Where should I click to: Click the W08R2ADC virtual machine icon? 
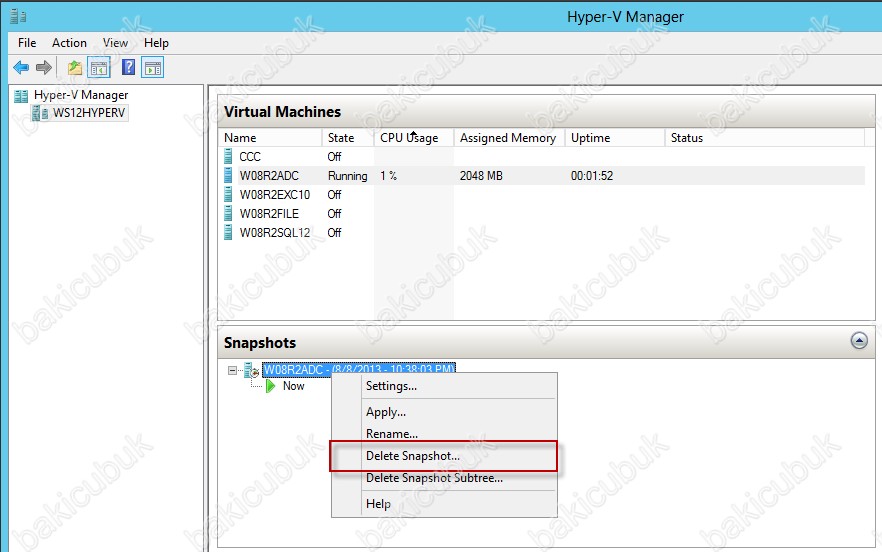228,175
